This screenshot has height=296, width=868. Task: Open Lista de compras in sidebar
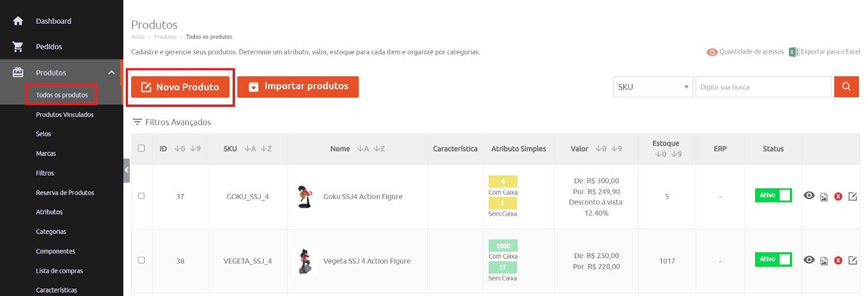click(x=60, y=271)
